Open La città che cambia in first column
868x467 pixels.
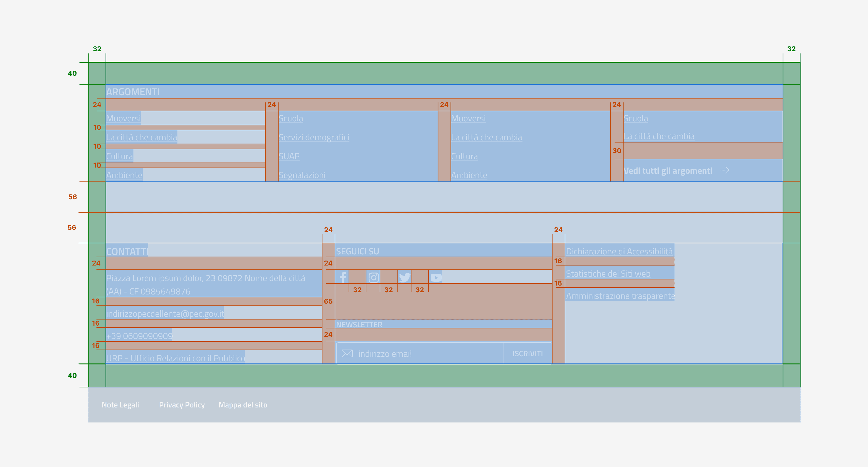pos(142,137)
